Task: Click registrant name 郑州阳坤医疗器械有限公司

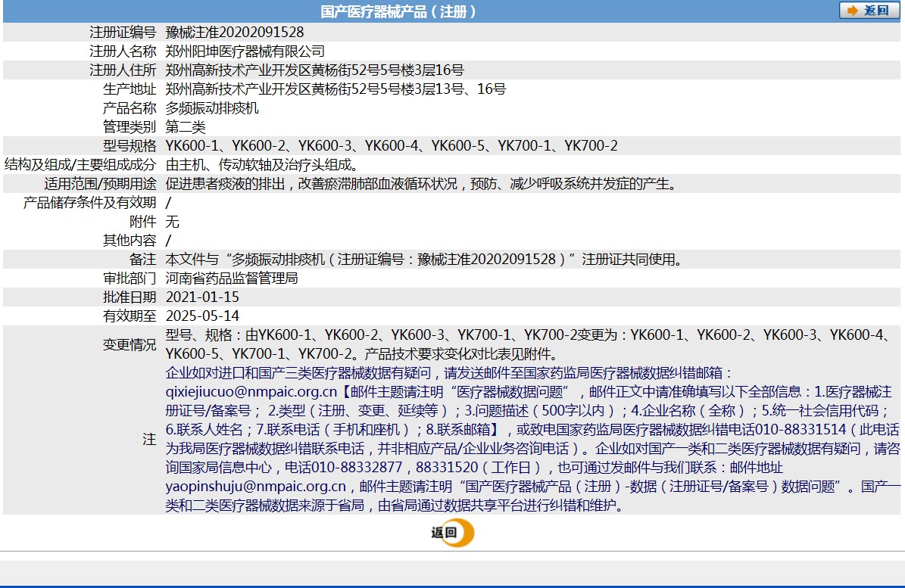Action: pos(245,51)
